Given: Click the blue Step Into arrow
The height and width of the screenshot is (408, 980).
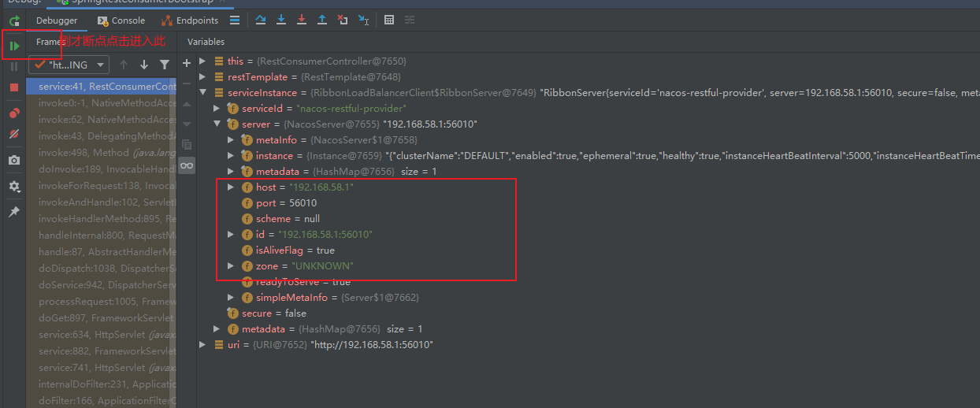Looking at the screenshot, I should pyautogui.click(x=281, y=20).
